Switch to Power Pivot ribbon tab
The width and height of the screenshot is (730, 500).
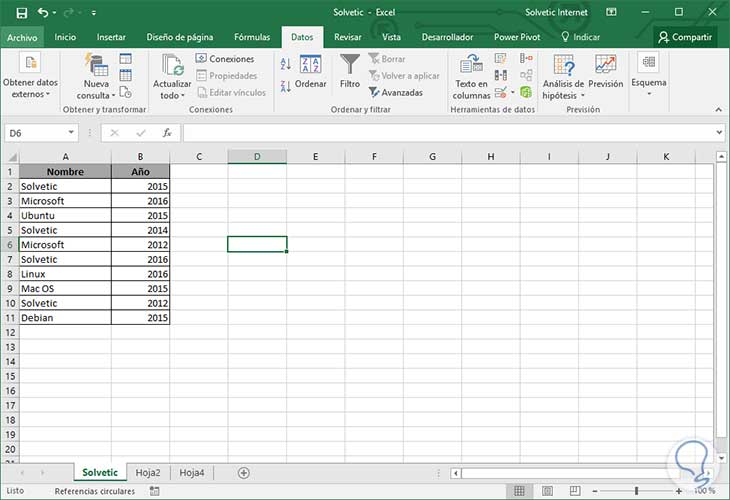(517, 37)
